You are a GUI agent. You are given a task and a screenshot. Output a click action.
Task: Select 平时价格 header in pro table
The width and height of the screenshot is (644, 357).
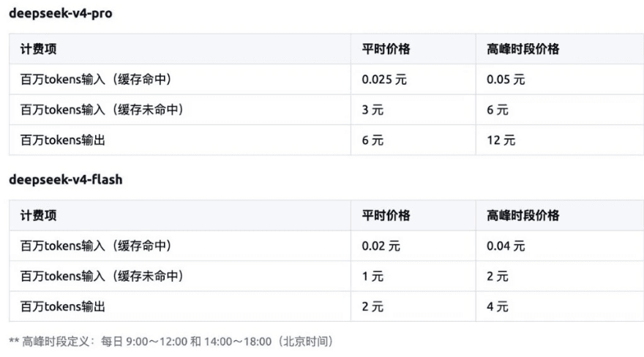[x=386, y=49]
